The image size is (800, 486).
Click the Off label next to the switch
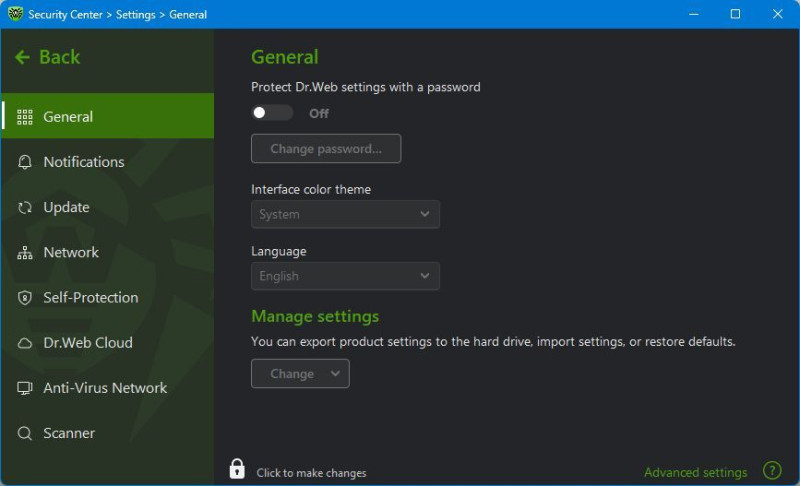pos(319,113)
